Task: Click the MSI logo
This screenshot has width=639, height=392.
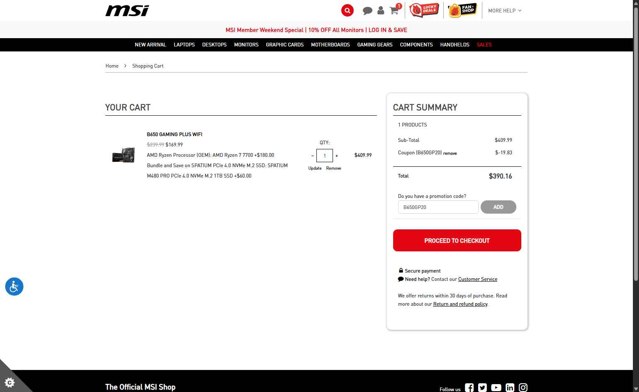Action: click(127, 11)
